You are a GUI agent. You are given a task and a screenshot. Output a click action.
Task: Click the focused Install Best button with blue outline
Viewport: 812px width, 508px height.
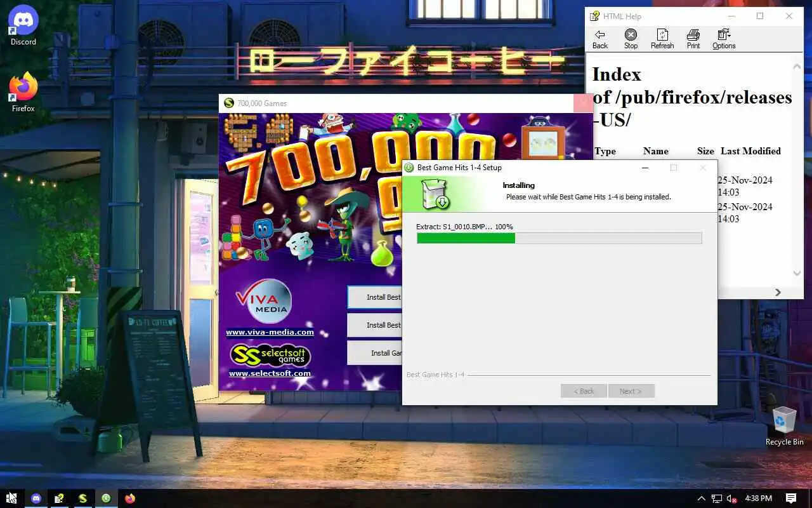click(x=375, y=297)
